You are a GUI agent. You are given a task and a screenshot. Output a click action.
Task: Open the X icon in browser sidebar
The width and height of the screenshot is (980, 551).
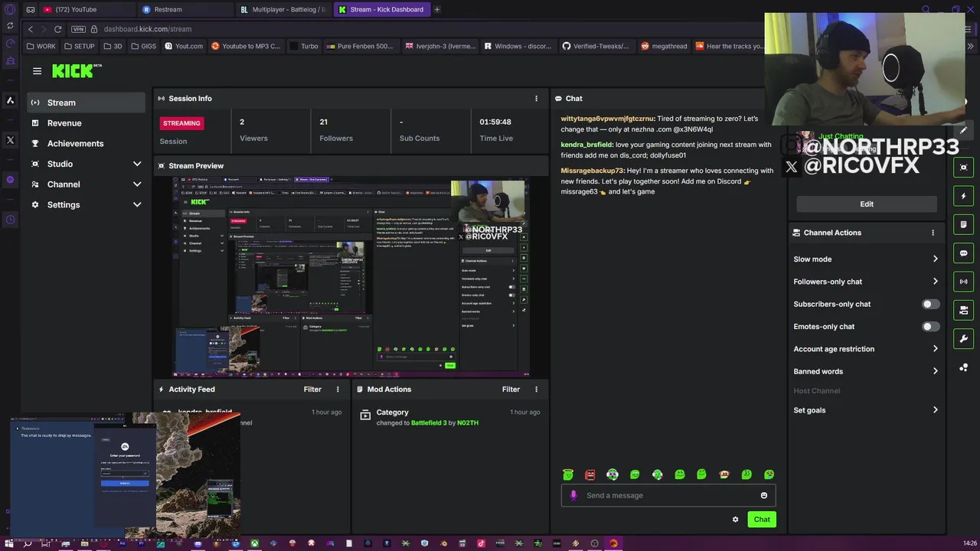click(10, 140)
